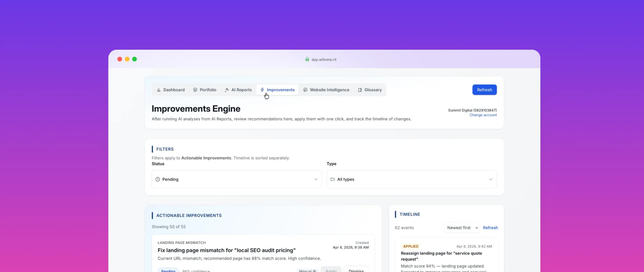Click the info icon next to Manual
This screenshot has width=644, height=272.
(314, 271)
